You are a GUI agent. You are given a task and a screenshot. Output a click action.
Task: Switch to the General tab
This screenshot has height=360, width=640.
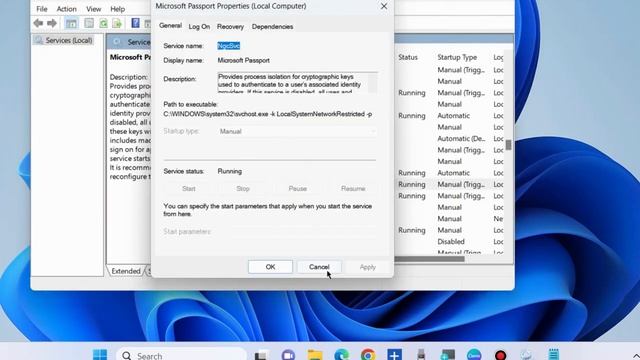point(170,26)
